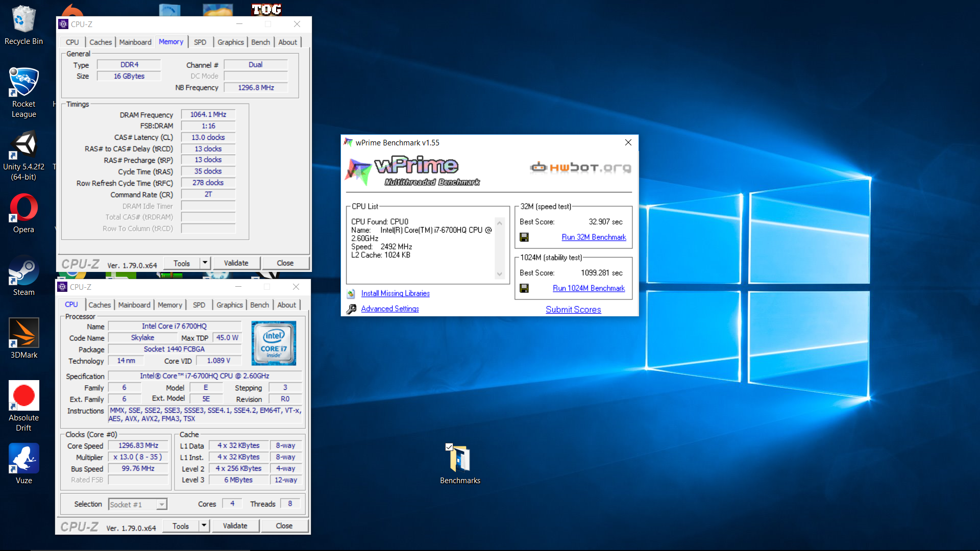Open the Graphics tab in the Memory window
980x551 pixels.
tap(231, 42)
